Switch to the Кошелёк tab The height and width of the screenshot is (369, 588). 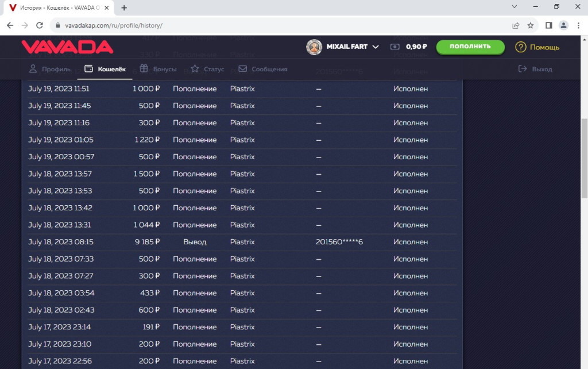pos(105,69)
